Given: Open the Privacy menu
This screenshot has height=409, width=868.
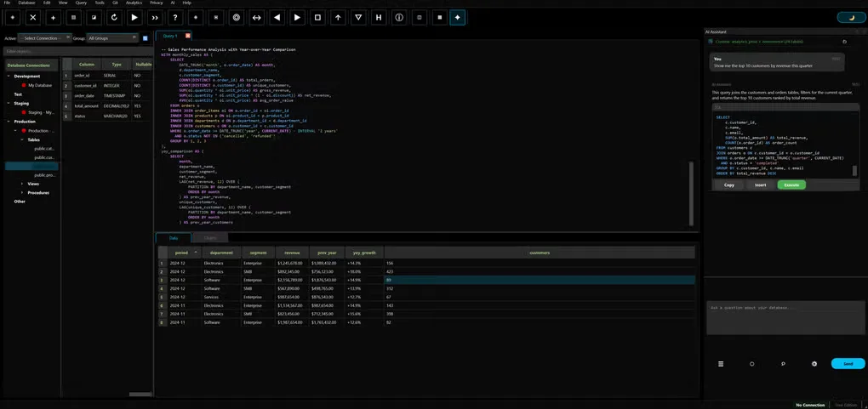Looking at the screenshot, I should point(157,3).
